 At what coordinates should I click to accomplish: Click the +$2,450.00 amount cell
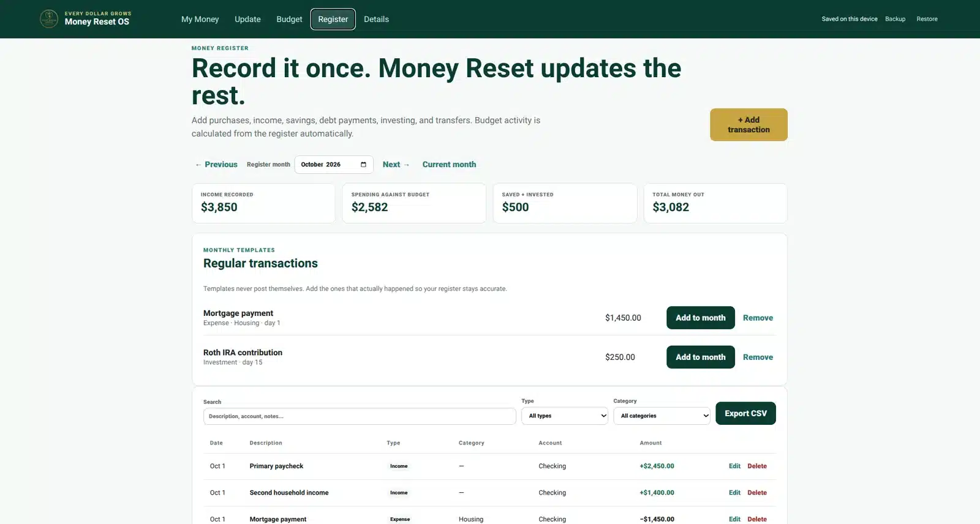(x=657, y=466)
